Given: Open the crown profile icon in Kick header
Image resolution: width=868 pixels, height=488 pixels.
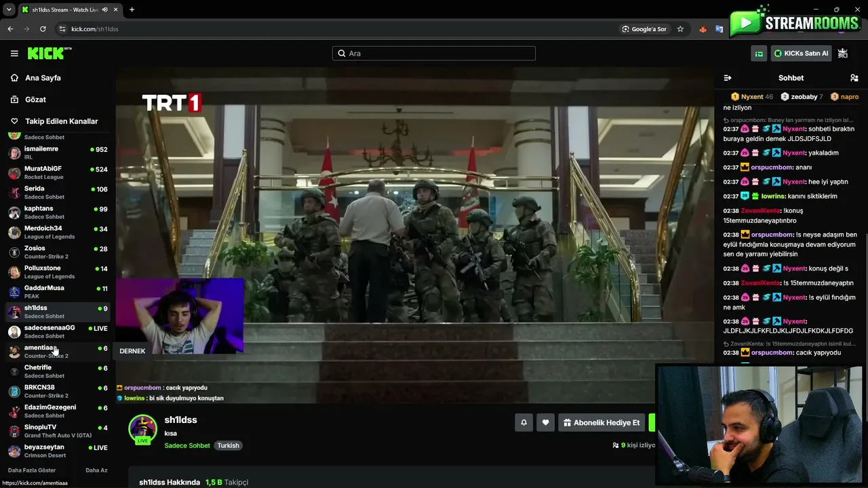Looking at the screenshot, I should tap(843, 54).
